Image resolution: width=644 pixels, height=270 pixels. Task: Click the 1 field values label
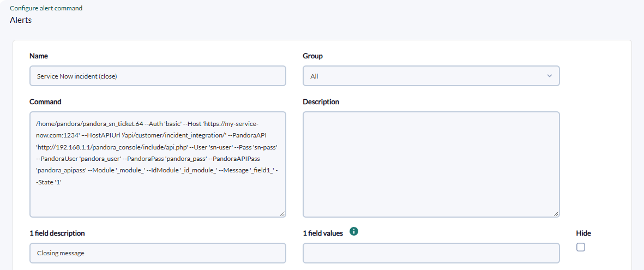coord(323,233)
